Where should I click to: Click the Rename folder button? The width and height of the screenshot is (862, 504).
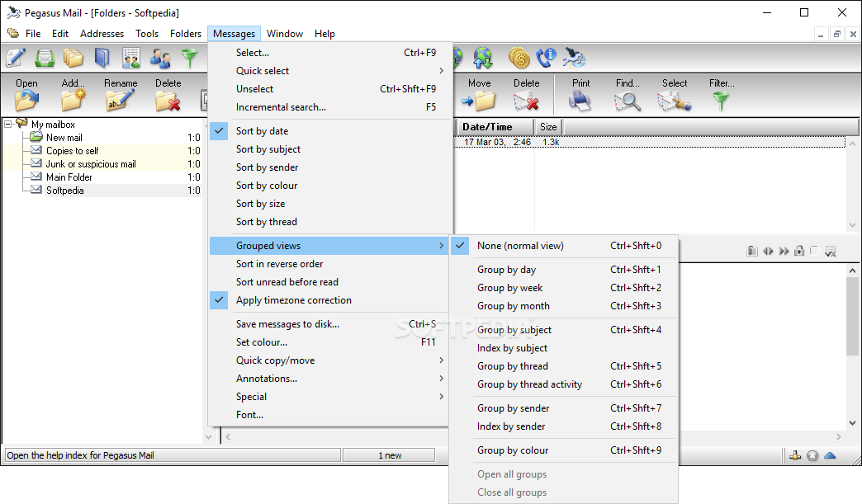coord(121,94)
